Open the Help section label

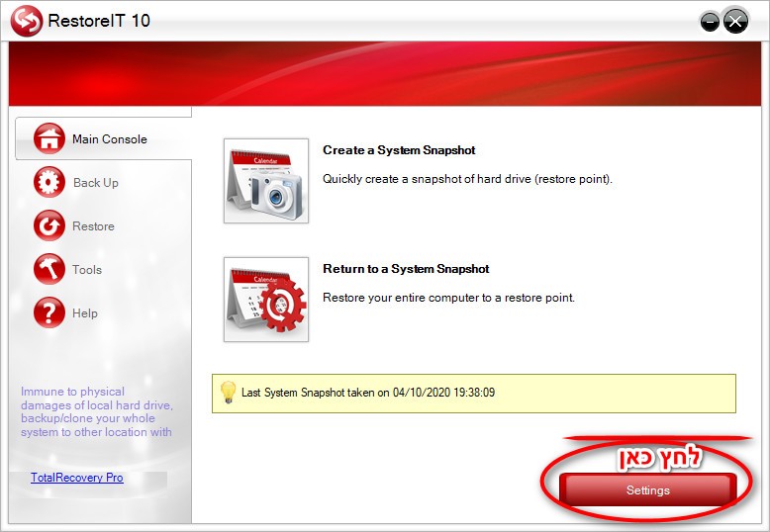[x=85, y=313]
